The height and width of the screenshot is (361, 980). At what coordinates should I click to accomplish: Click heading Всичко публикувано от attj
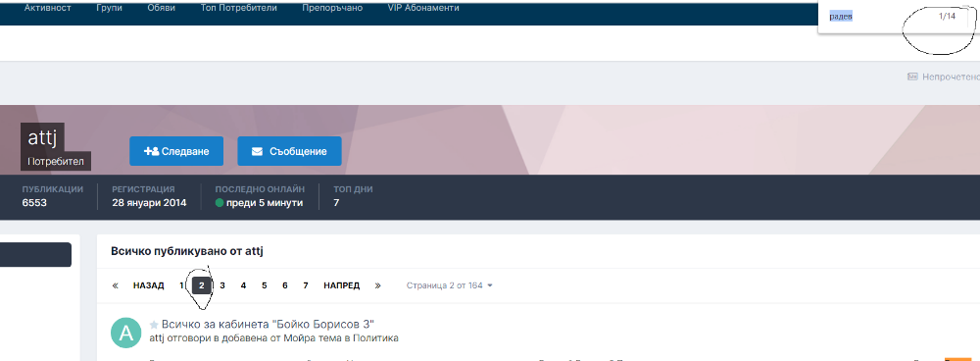187,251
